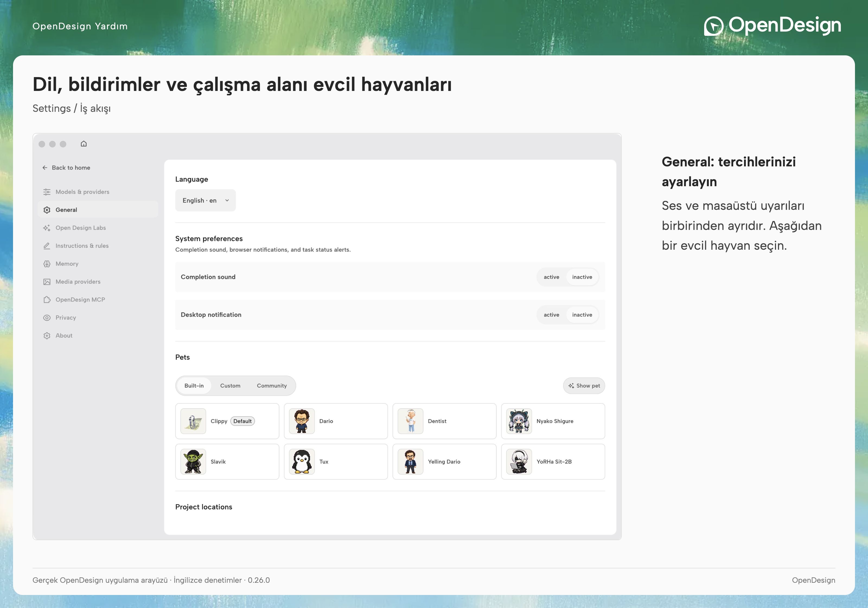Click the OpenDesign MCP puzzle icon
Viewport: 868px width, 608px height.
[47, 300]
